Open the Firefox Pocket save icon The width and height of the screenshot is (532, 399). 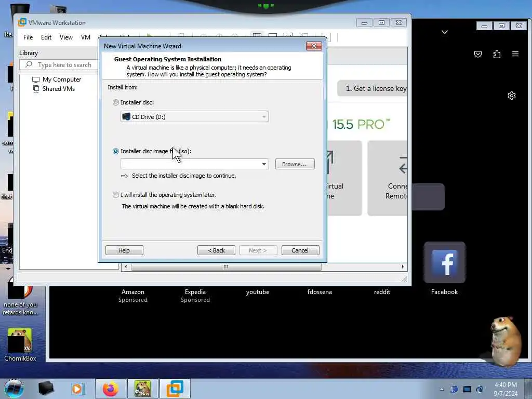click(478, 54)
